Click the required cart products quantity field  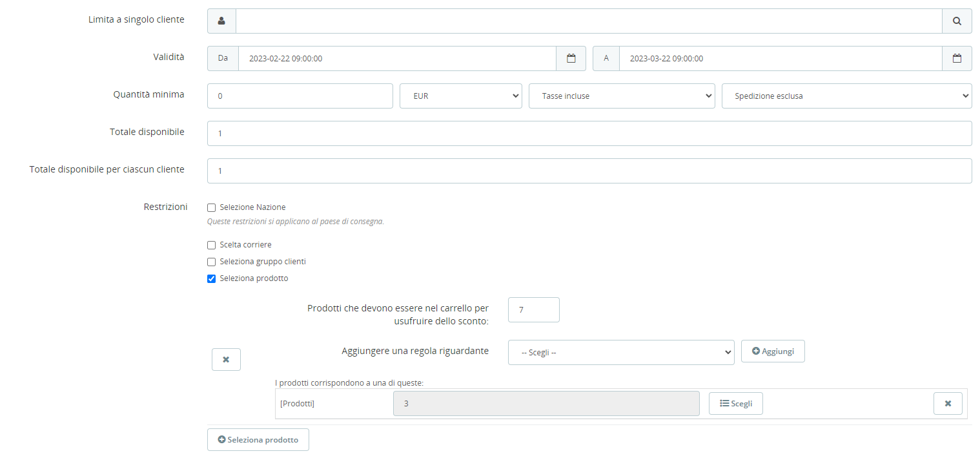534,309
